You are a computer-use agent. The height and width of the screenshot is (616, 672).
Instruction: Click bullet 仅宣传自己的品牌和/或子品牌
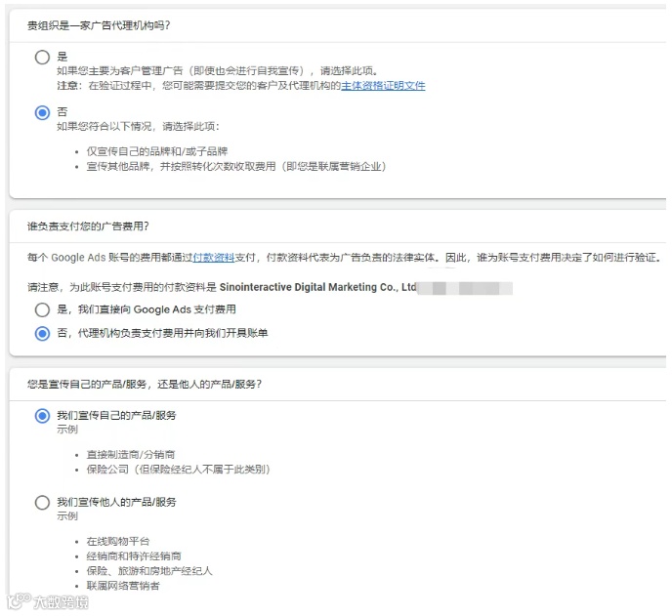click(157, 151)
